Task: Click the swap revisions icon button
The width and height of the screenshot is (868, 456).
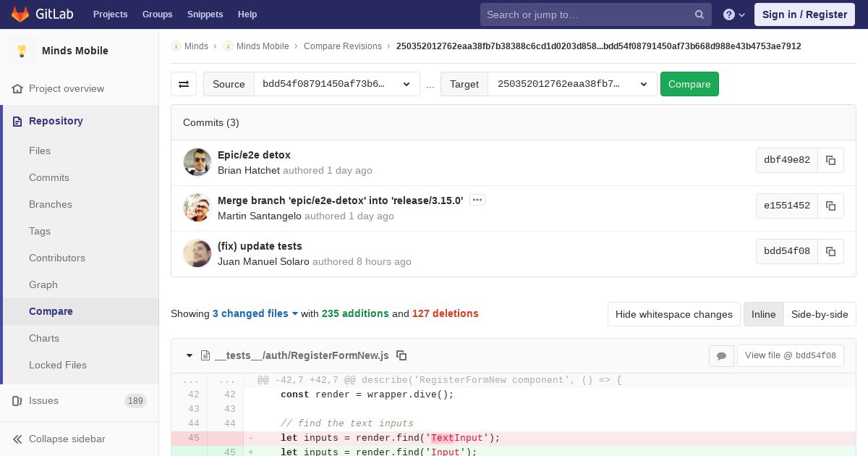Action: coord(184,84)
